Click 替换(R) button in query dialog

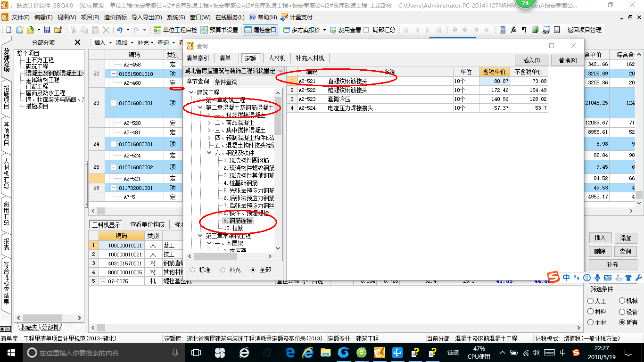(x=568, y=60)
